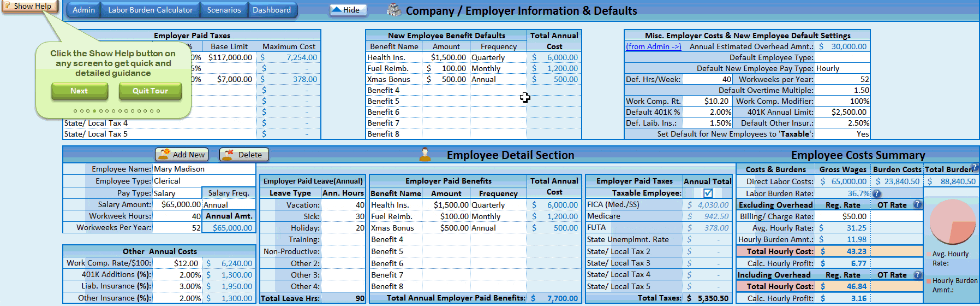Select FICA (Med./SS) amount 4,030.00
Image resolution: width=980 pixels, height=306 pixels.
tap(708, 205)
